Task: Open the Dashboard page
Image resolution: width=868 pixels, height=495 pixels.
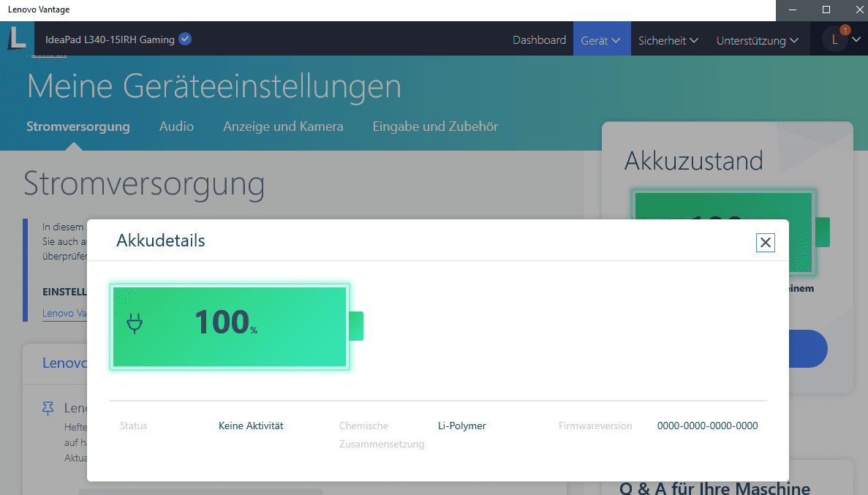Action: 539,40
